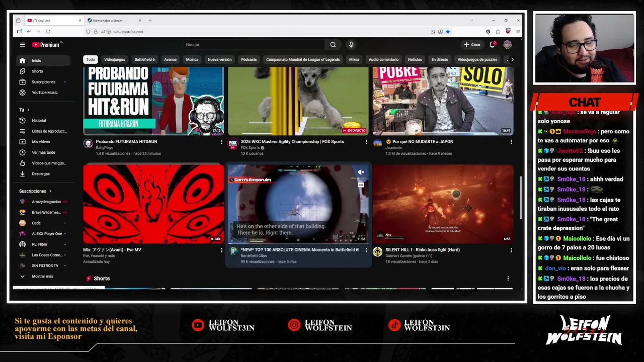The height and width of the screenshot is (362, 644).
Task: Open NO MUDARTE a JAPON options menu
Action: coord(511,142)
